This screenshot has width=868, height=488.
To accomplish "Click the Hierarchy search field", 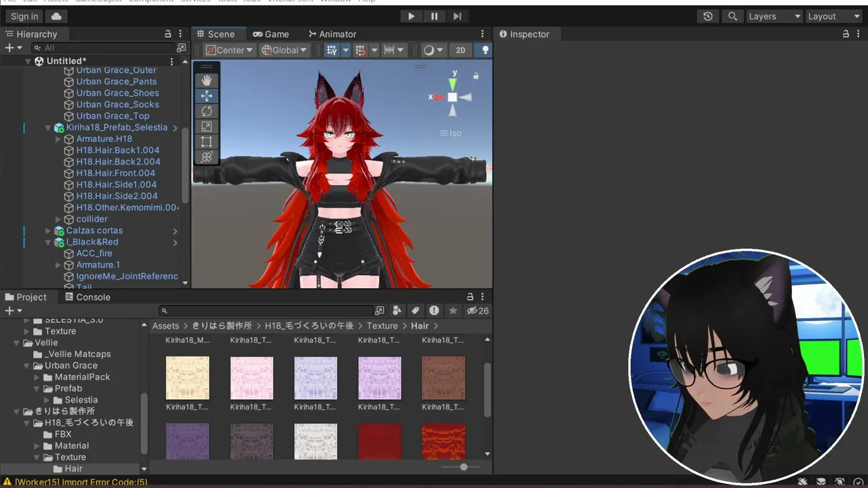I will (104, 48).
